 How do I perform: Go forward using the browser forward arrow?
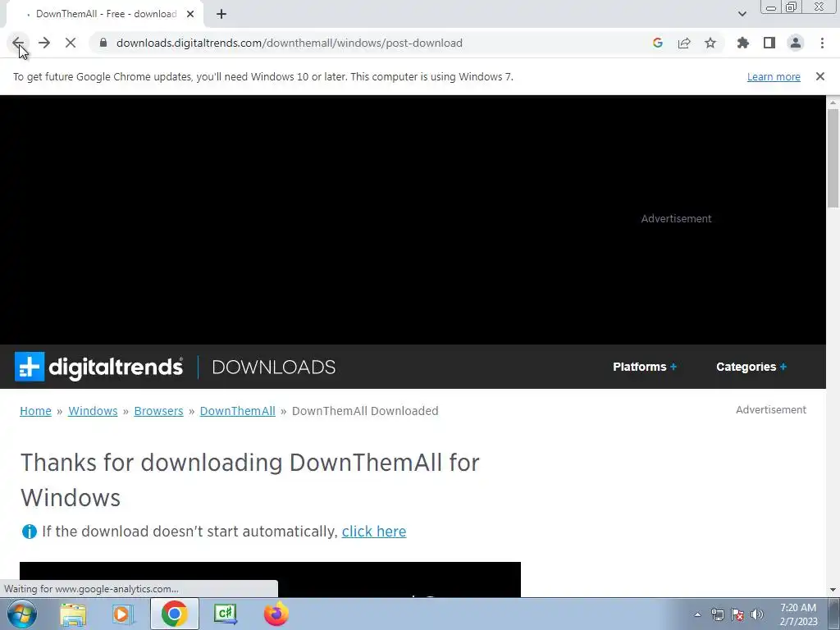[44, 43]
